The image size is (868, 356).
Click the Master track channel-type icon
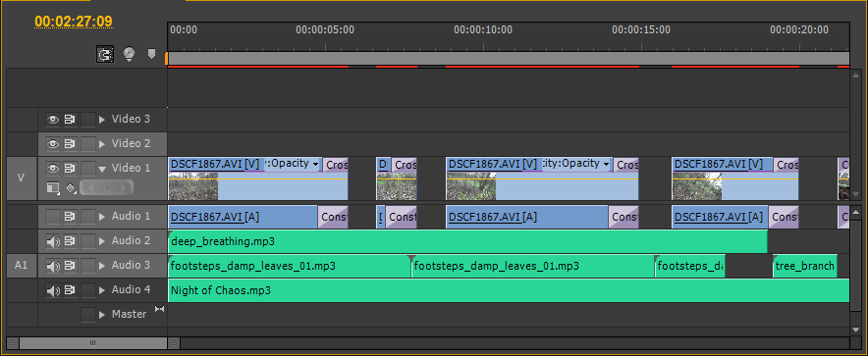tap(159, 309)
